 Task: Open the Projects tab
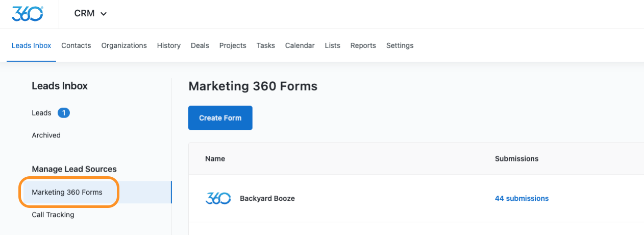tap(233, 45)
